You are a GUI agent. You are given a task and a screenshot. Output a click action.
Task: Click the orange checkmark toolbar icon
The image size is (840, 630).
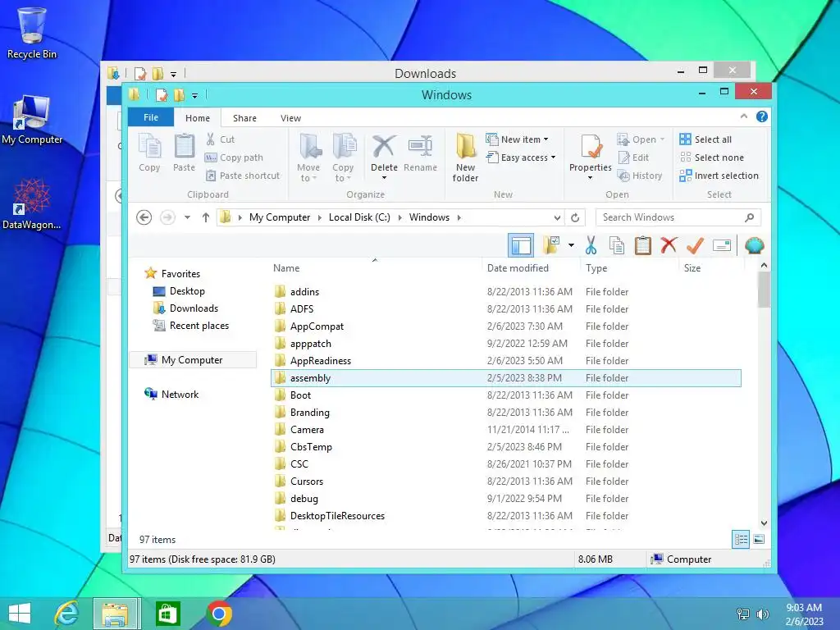click(695, 245)
